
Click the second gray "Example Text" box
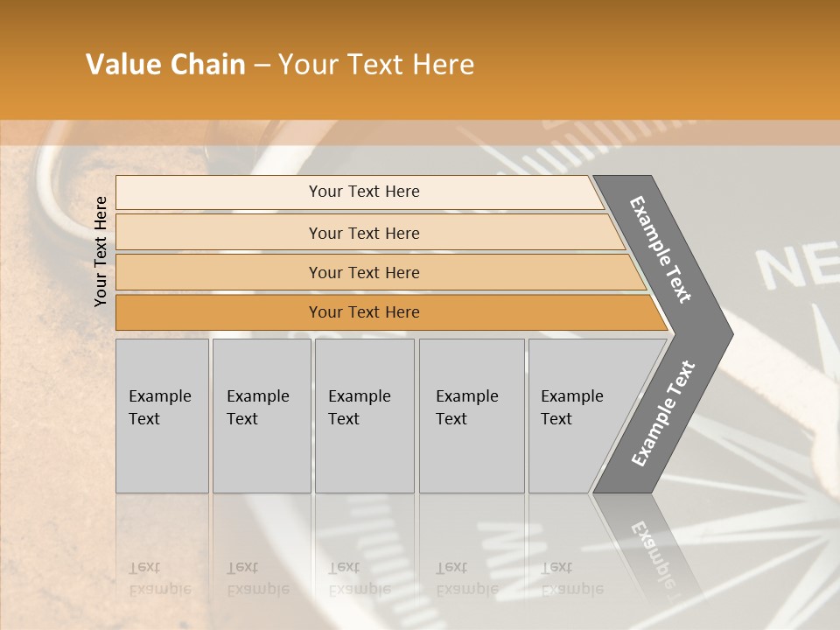point(261,416)
